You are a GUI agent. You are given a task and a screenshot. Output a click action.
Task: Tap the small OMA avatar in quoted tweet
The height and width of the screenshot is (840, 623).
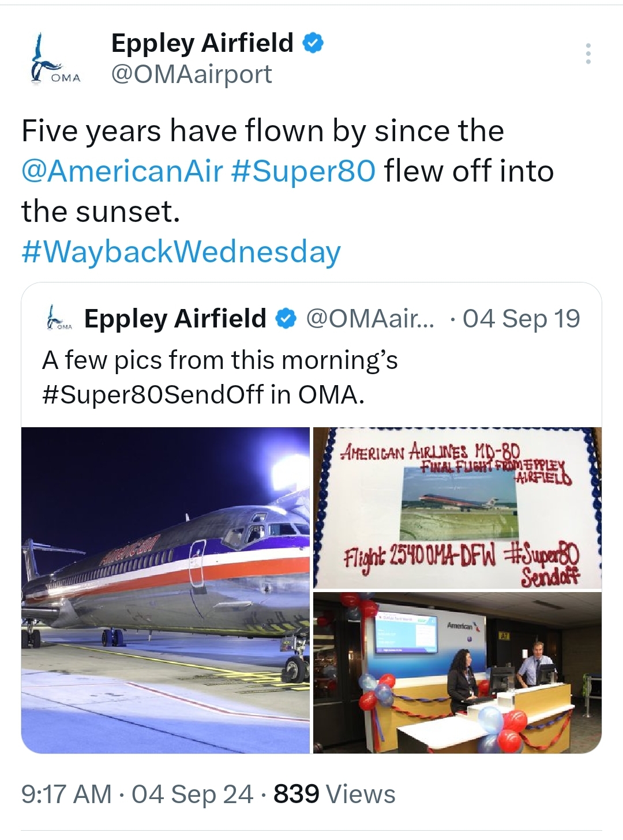[59, 319]
